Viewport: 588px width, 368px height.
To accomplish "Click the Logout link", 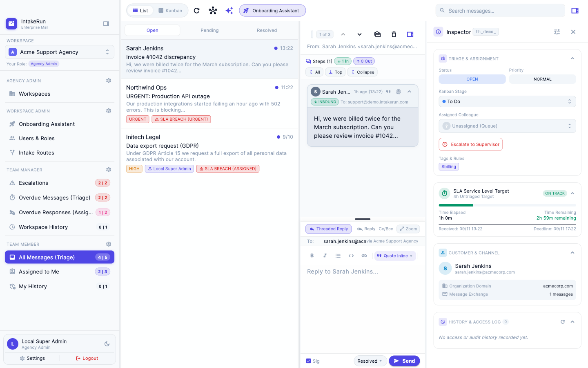I will click(87, 358).
